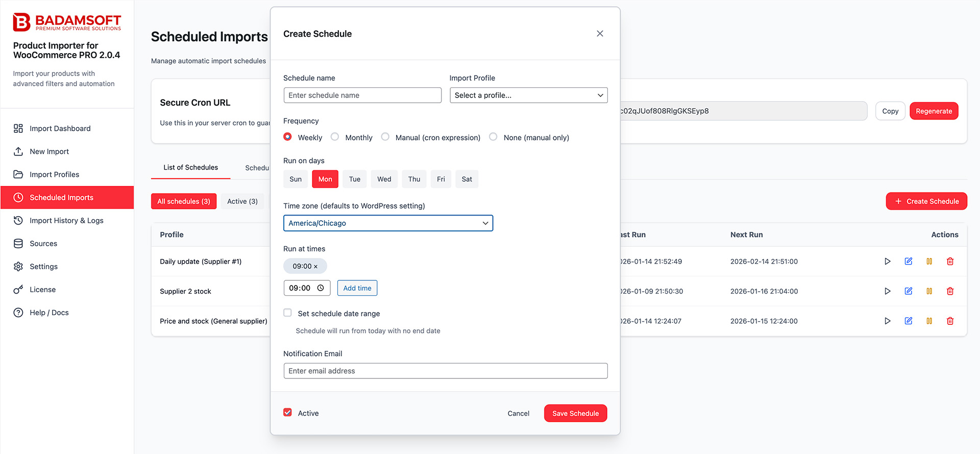The width and height of the screenshot is (980, 454).
Task: Open Import Profiles in sidebar
Action: 67,175
